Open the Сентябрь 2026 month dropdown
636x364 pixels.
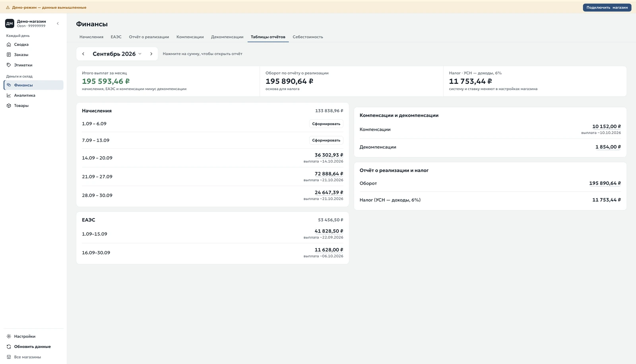(117, 54)
